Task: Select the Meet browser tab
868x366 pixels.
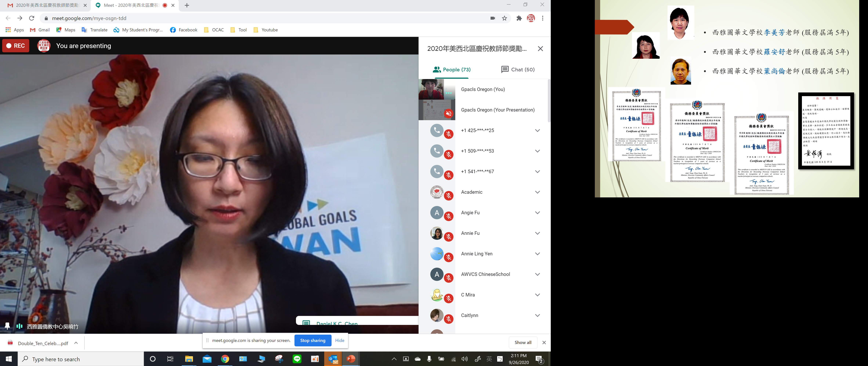Action: click(x=133, y=5)
